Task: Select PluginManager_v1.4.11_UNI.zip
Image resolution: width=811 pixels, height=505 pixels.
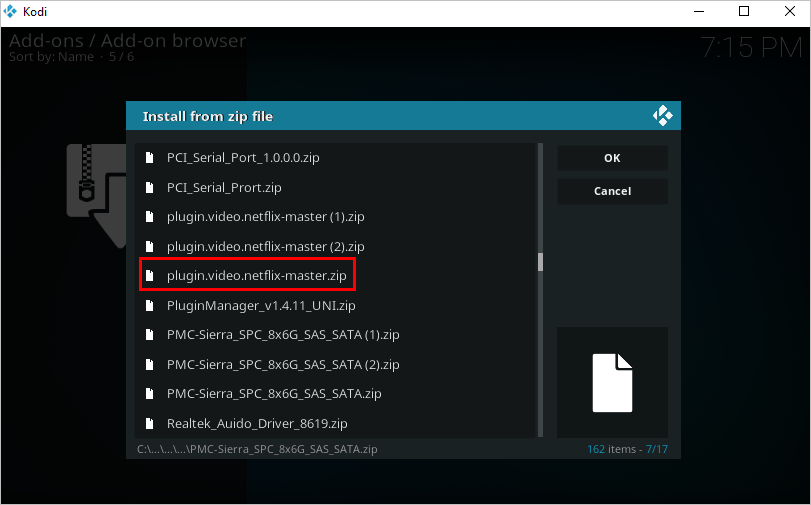Action: click(x=336, y=305)
